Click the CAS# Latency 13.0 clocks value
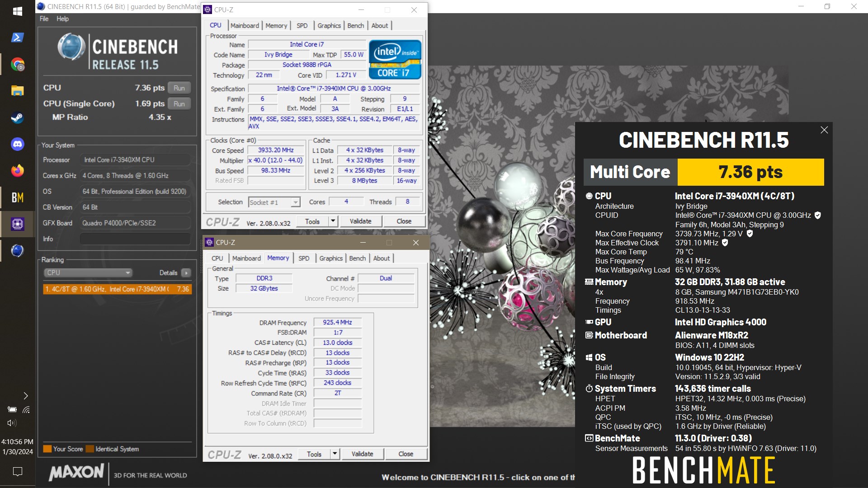868x488 pixels. pos(337,343)
